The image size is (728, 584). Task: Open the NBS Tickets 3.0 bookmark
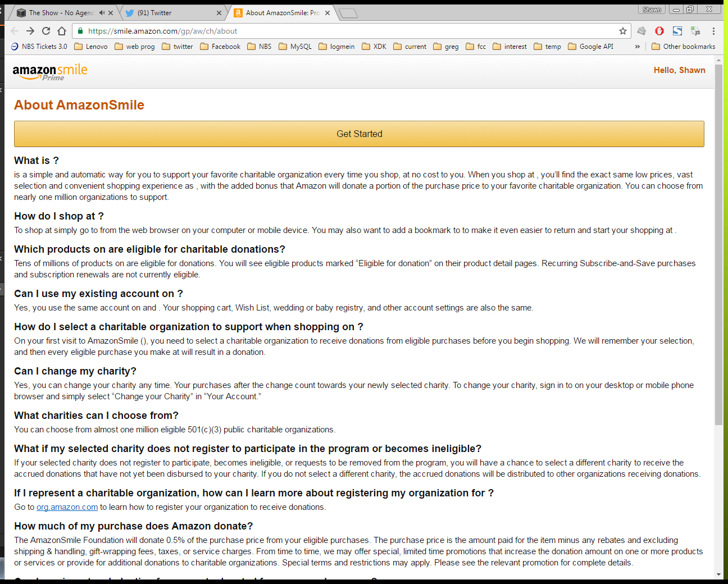pos(39,47)
